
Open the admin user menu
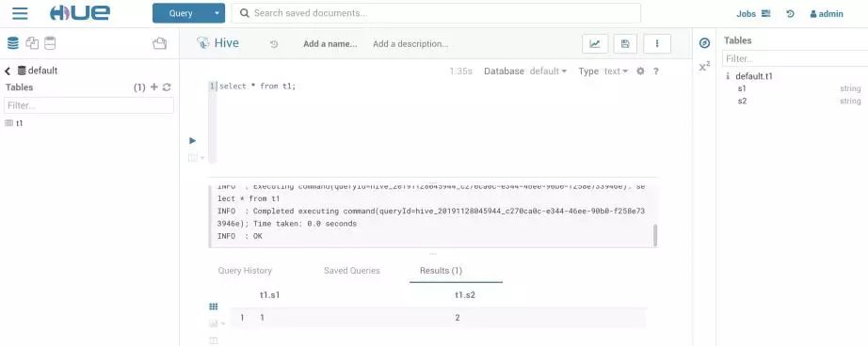827,14
